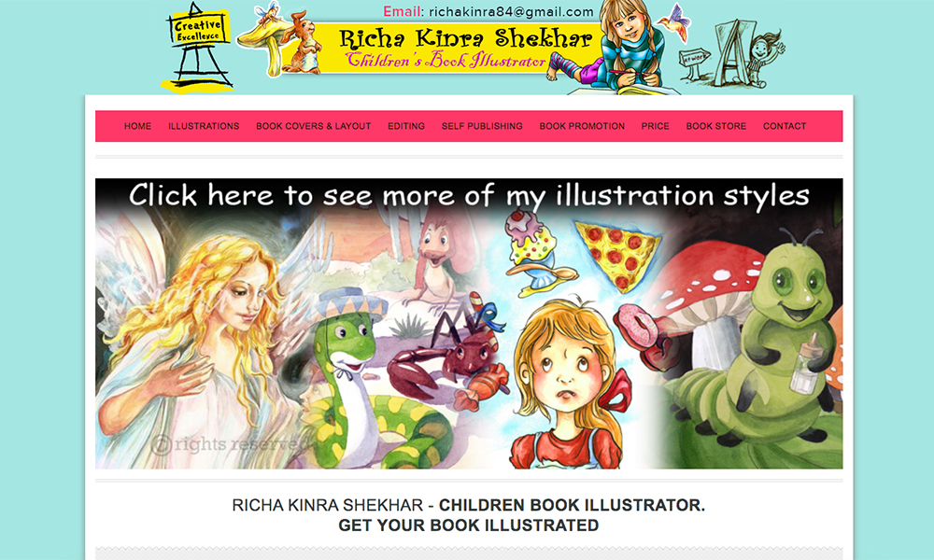Click the artwork signpost sketch
This screenshot has width=934, height=560.
(695, 63)
